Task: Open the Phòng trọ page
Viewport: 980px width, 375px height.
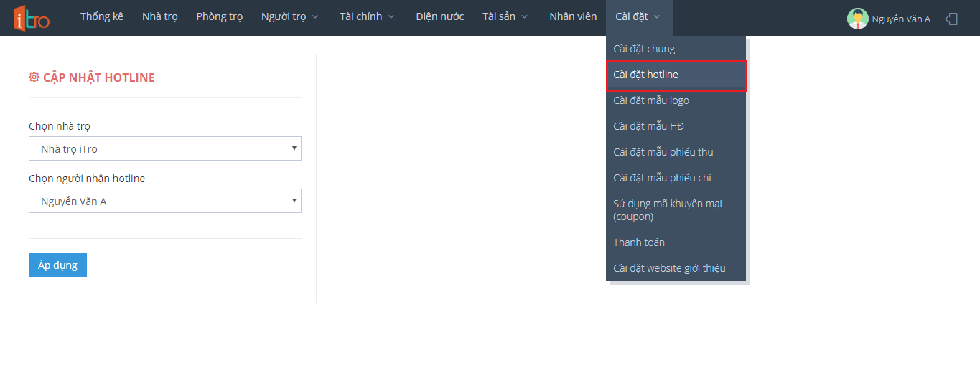Action: pos(219,16)
